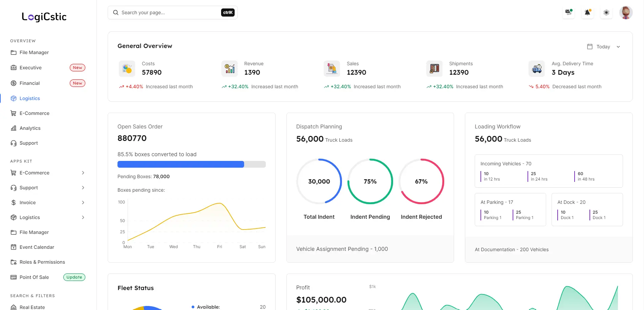Click 'At Parking - 17' heading
Screen dimensions: 644x310
pos(497,202)
